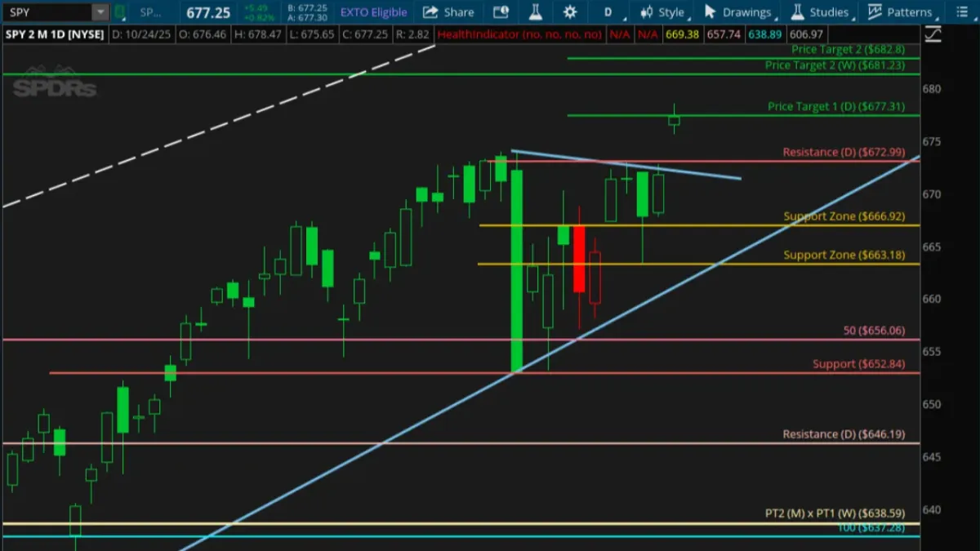The height and width of the screenshot is (551, 980).
Task: Open the D timeframe aggregation dropdown
Action: (x=608, y=12)
